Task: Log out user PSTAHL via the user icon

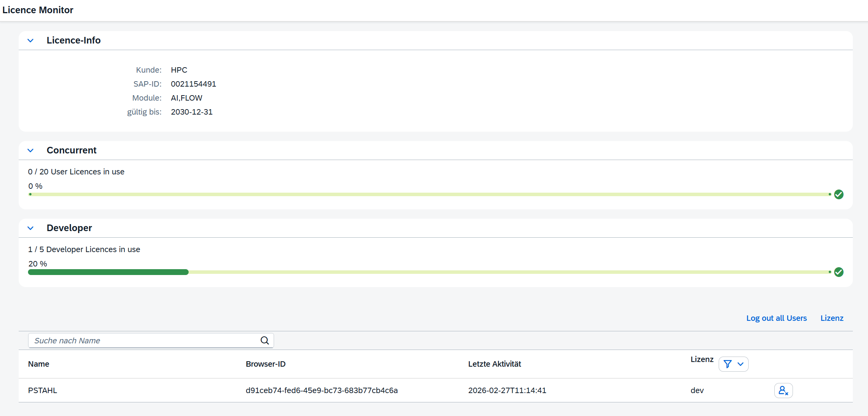Action: [783, 390]
